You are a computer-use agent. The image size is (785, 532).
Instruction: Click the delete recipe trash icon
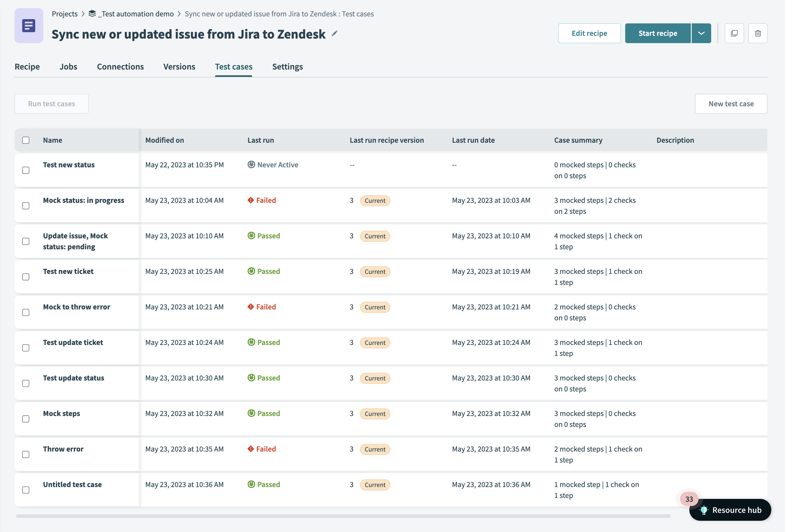(x=758, y=33)
